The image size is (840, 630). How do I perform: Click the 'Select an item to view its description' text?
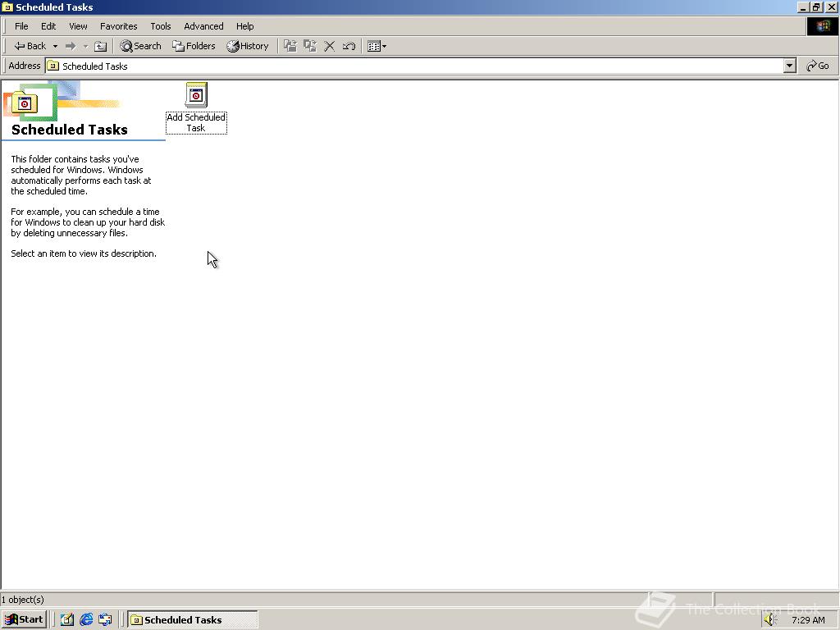pyautogui.click(x=84, y=253)
